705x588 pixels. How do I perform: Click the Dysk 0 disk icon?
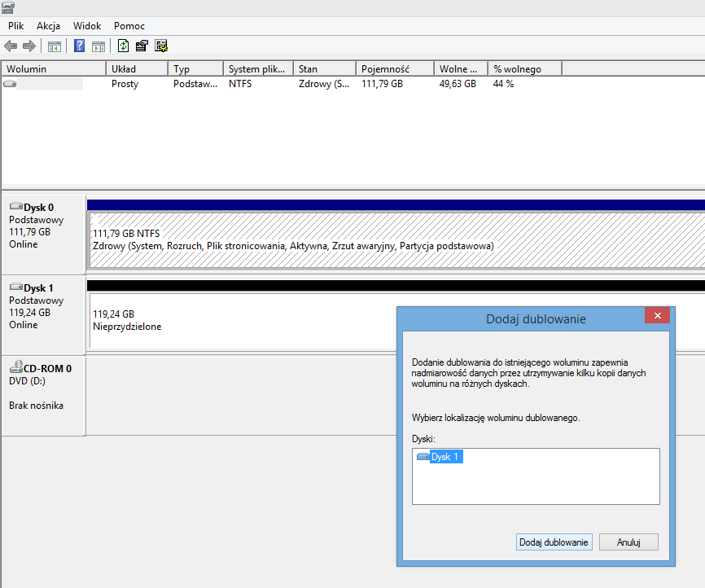click(16, 207)
